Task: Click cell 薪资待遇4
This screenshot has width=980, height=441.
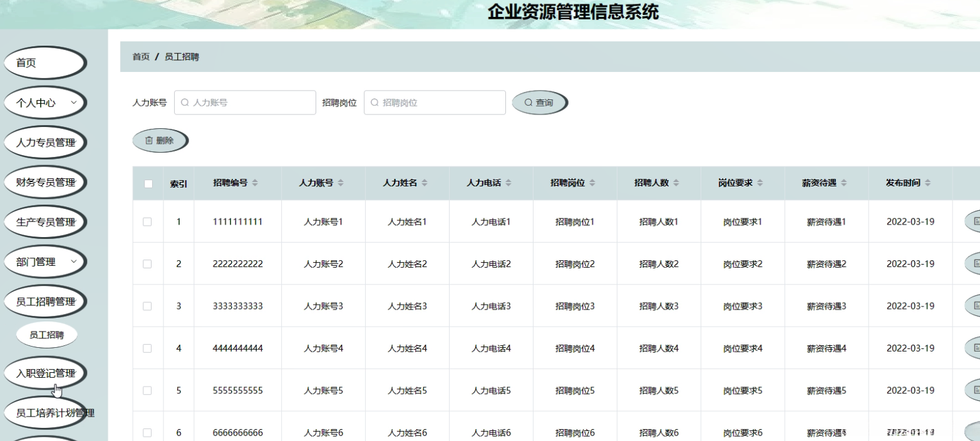Action: pos(827,348)
